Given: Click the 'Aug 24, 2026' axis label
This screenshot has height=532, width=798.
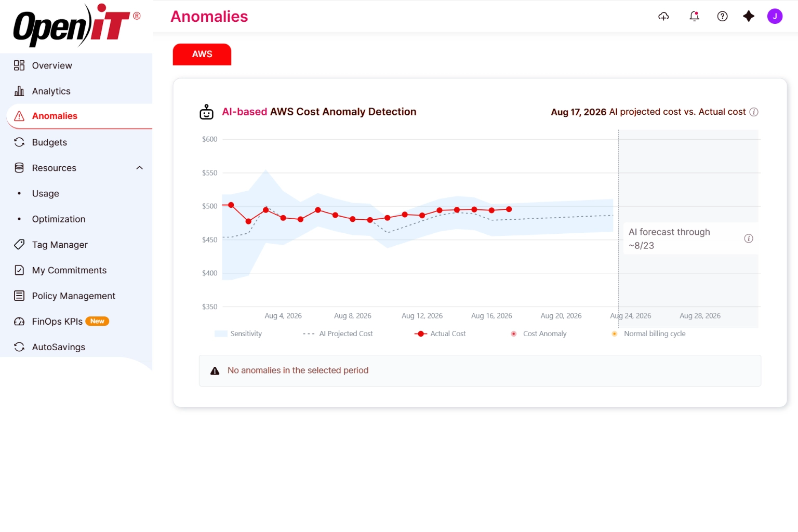Looking at the screenshot, I should point(631,316).
